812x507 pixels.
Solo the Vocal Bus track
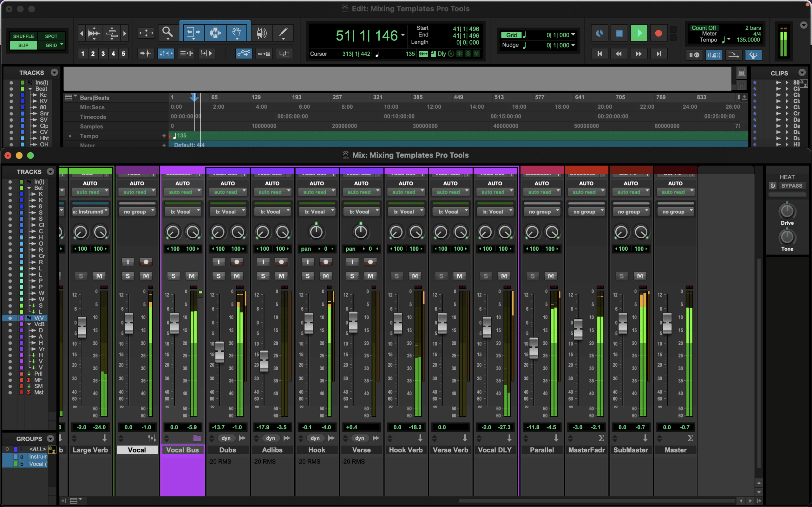tap(174, 276)
